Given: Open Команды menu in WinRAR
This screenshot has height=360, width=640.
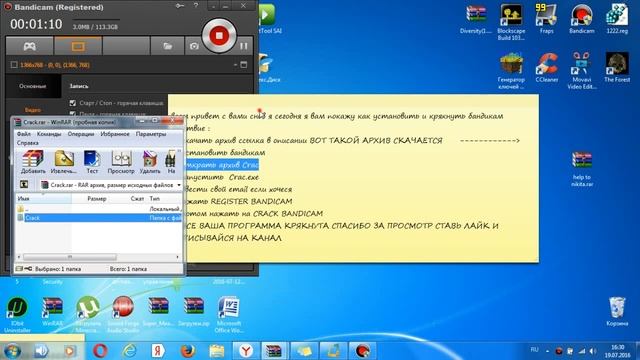Looking at the screenshot, I should (49, 134).
